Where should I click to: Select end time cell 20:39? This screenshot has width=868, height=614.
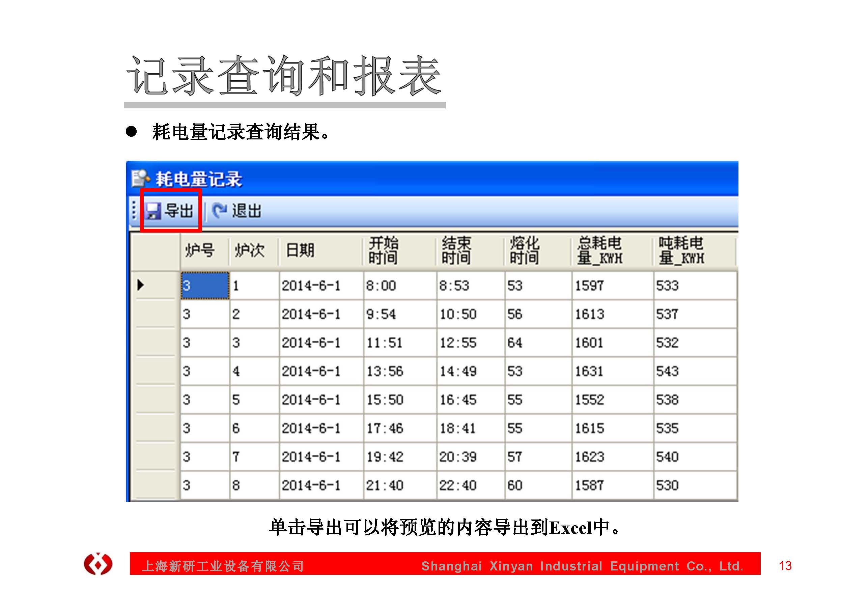(x=471, y=457)
